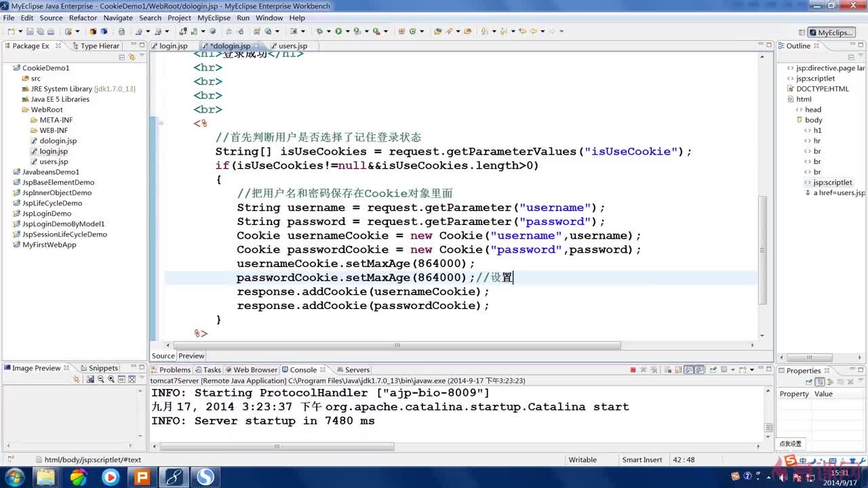Close the Console view tab
868x488 pixels.
323,370
